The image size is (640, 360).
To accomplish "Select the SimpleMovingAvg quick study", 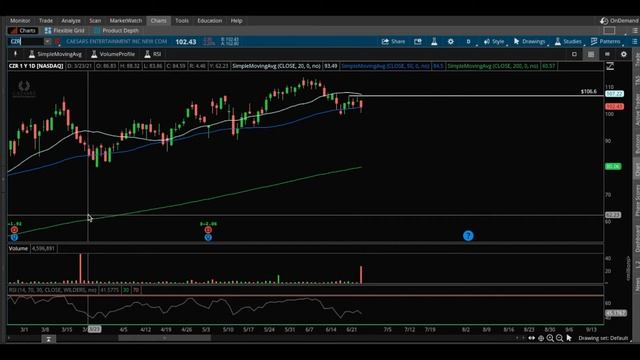I will 55,54.
